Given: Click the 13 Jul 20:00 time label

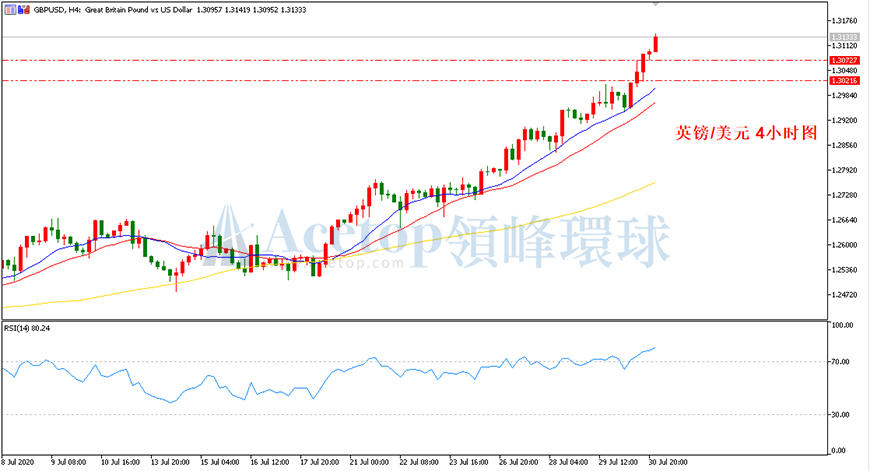Looking at the screenshot, I should tap(170, 462).
